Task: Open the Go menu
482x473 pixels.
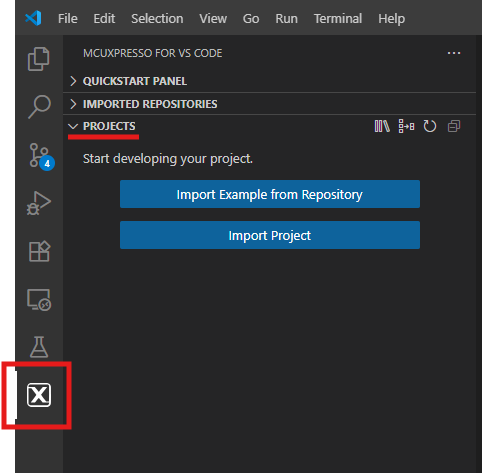Action: (x=251, y=18)
